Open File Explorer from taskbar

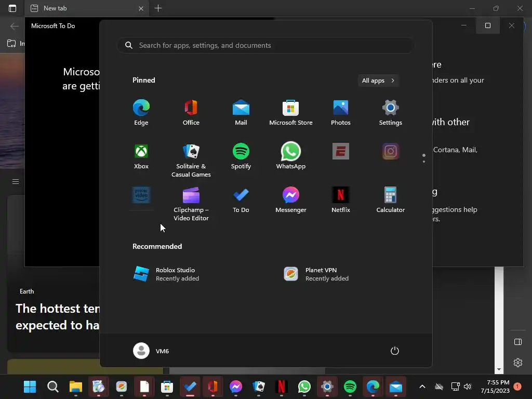click(76, 387)
